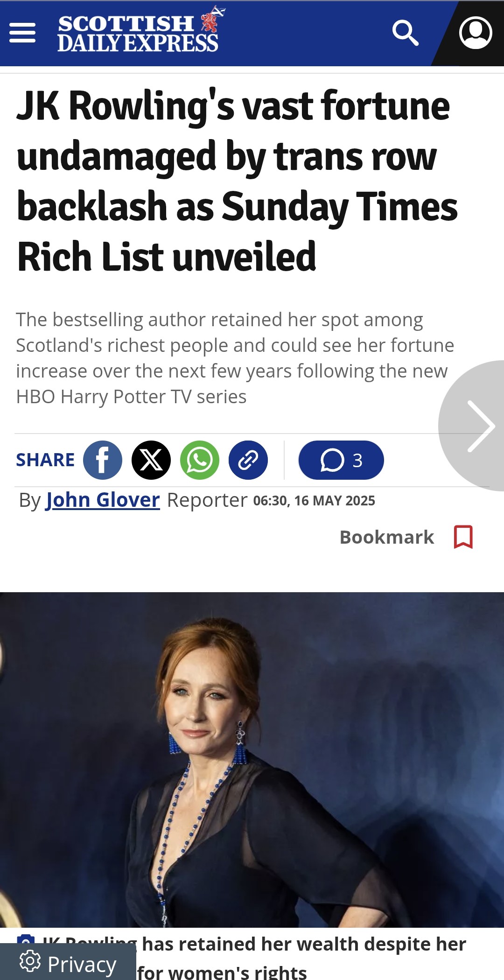Open John Glover author page
The image size is (504, 980).
point(103,500)
